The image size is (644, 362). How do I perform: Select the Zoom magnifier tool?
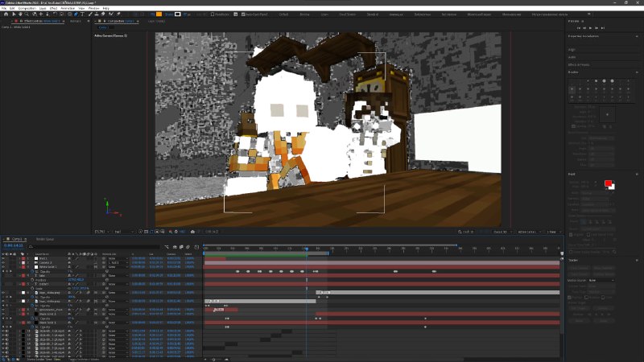[x=27, y=14]
